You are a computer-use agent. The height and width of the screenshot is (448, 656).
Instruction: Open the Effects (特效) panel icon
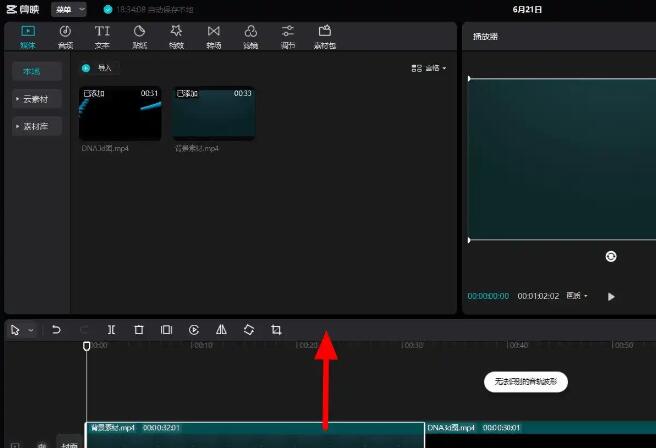pos(176,36)
